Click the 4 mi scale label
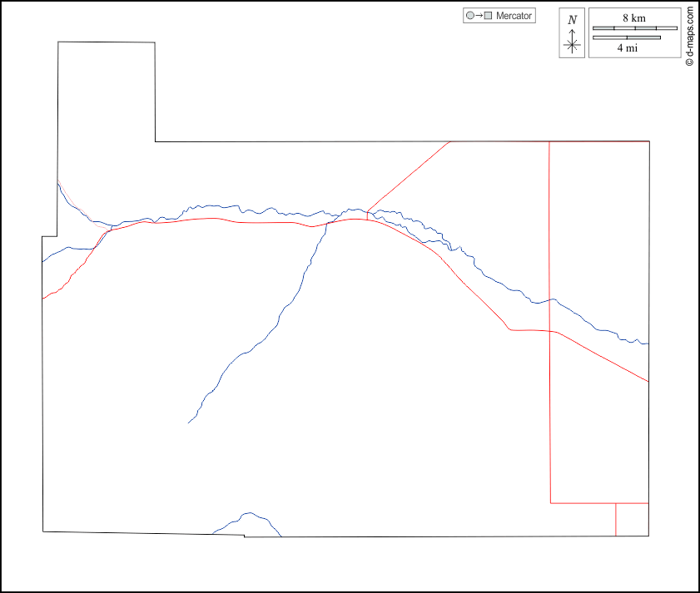The height and width of the screenshot is (593, 700). [628, 47]
